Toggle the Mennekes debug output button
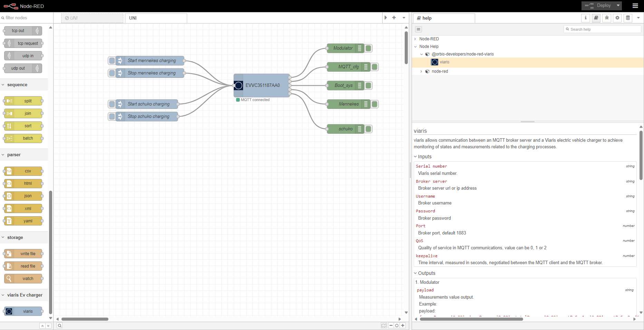This screenshot has height=330, width=644. point(375,104)
